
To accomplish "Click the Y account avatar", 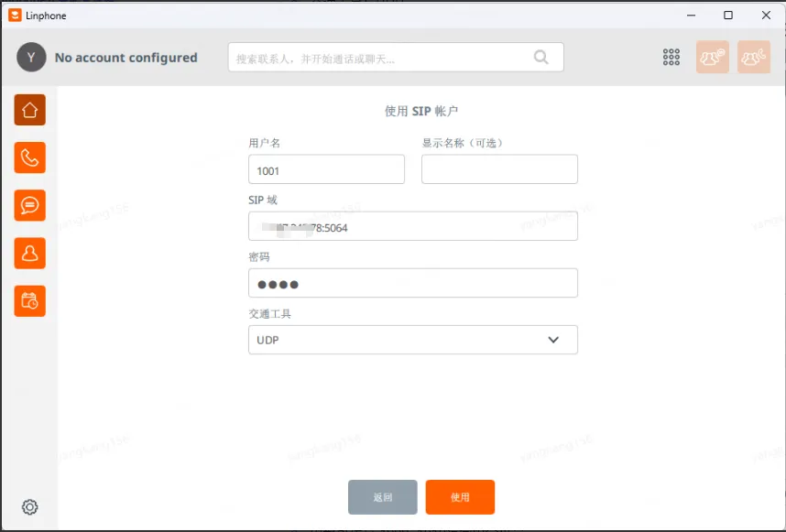I will tap(30, 57).
